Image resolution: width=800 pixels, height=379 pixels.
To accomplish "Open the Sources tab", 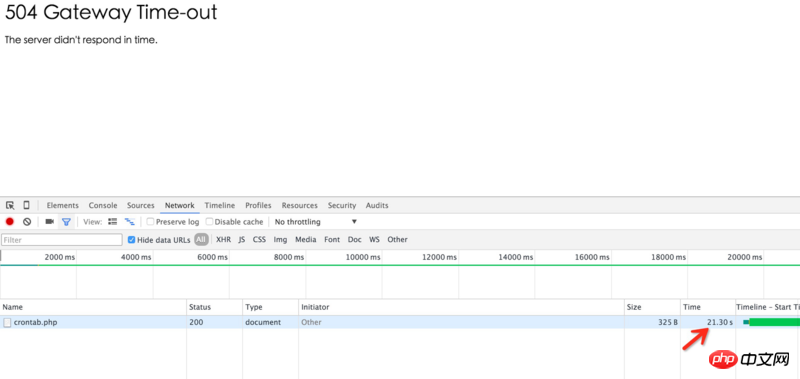I will pos(141,206).
